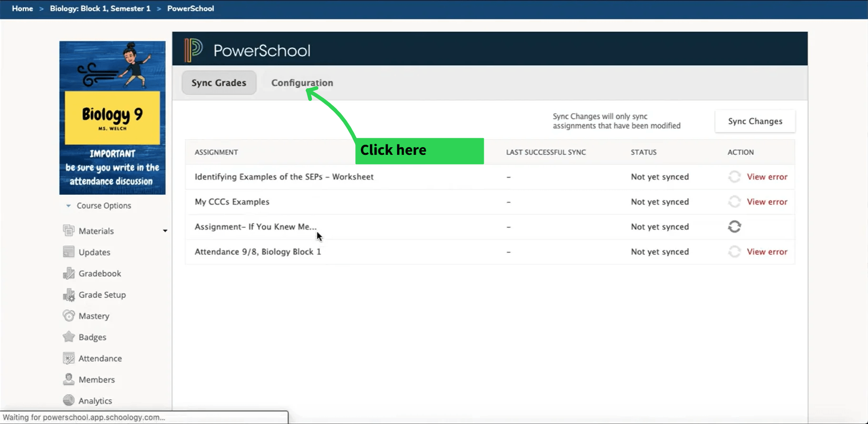The width and height of the screenshot is (868, 424).
Task: Open Materials in the course sidebar
Action: [96, 231]
